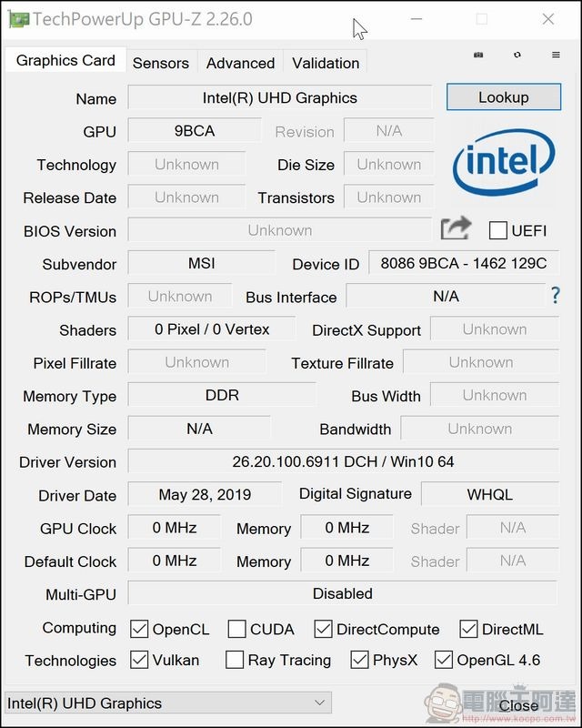Uncheck the OpenCL checkbox
Image resolution: width=582 pixels, height=728 pixels.
[x=138, y=629]
